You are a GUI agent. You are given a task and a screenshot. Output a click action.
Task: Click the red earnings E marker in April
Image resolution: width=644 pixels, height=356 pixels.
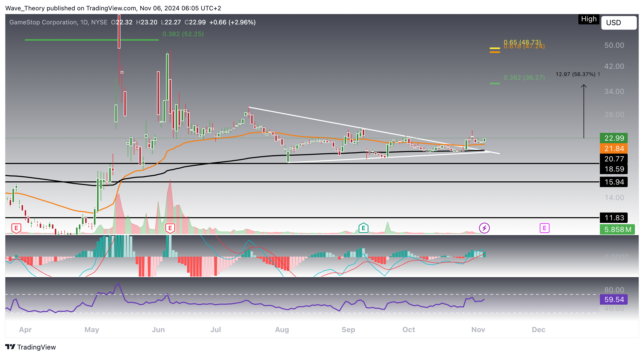tap(16, 228)
